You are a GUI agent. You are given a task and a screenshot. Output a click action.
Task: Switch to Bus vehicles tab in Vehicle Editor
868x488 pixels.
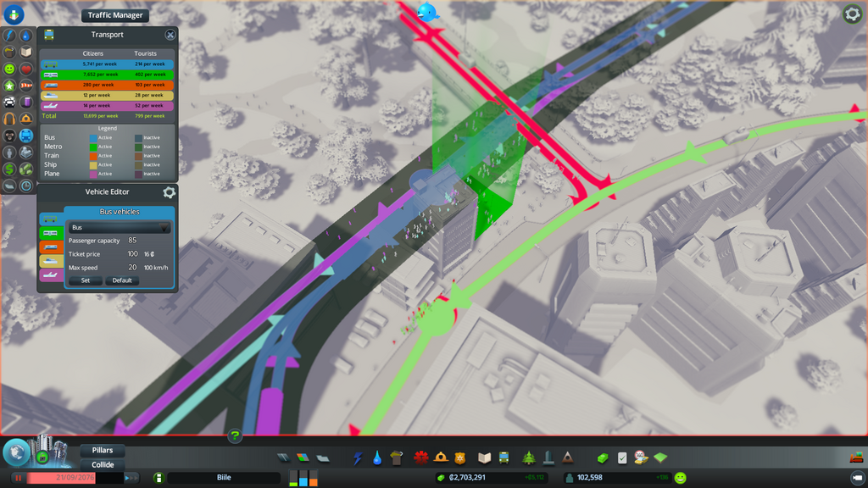coord(50,219)
